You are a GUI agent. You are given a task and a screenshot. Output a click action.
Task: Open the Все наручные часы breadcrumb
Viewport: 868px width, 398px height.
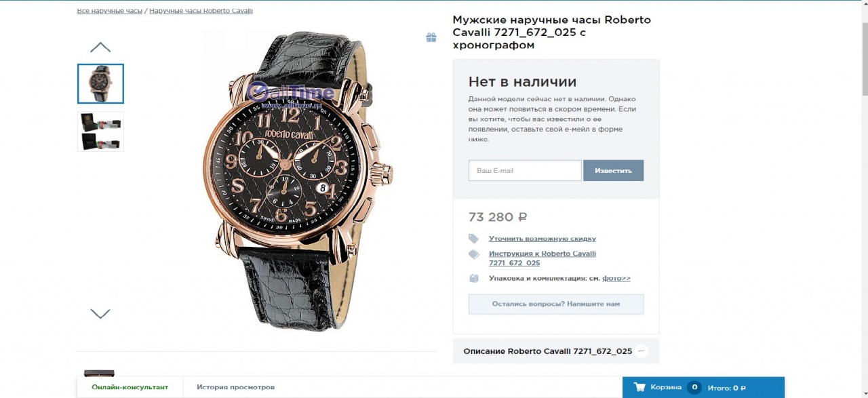pos(110,11)
